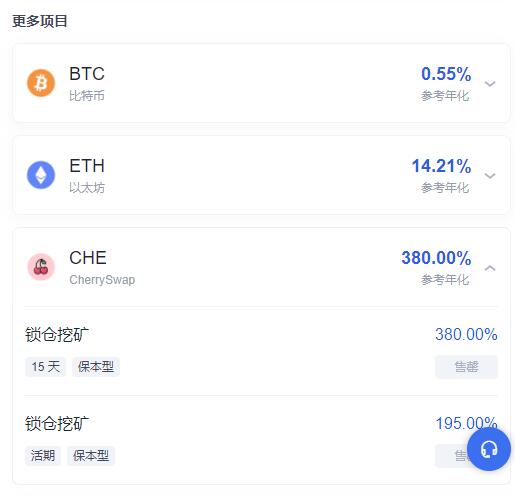Expand the BTC row chevron

coord(490,83)
